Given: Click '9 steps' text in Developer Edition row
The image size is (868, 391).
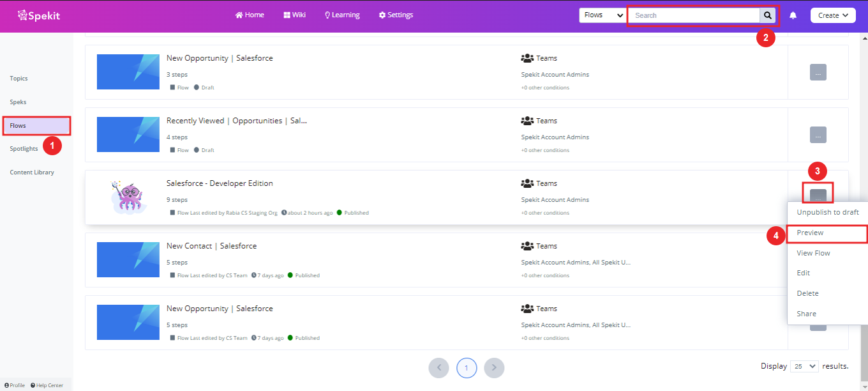Looking at the screenshot, I should point(177,200).
